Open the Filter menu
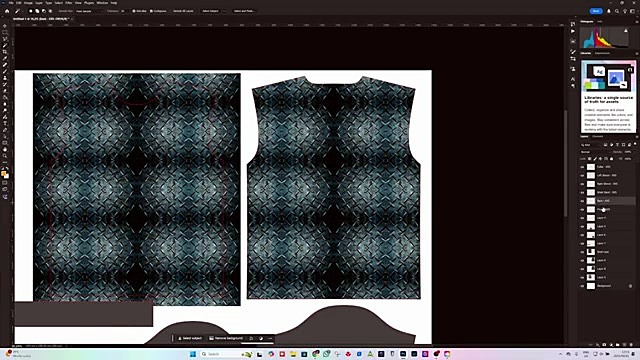This screenshot has height=360, width=640. [69, 3]
